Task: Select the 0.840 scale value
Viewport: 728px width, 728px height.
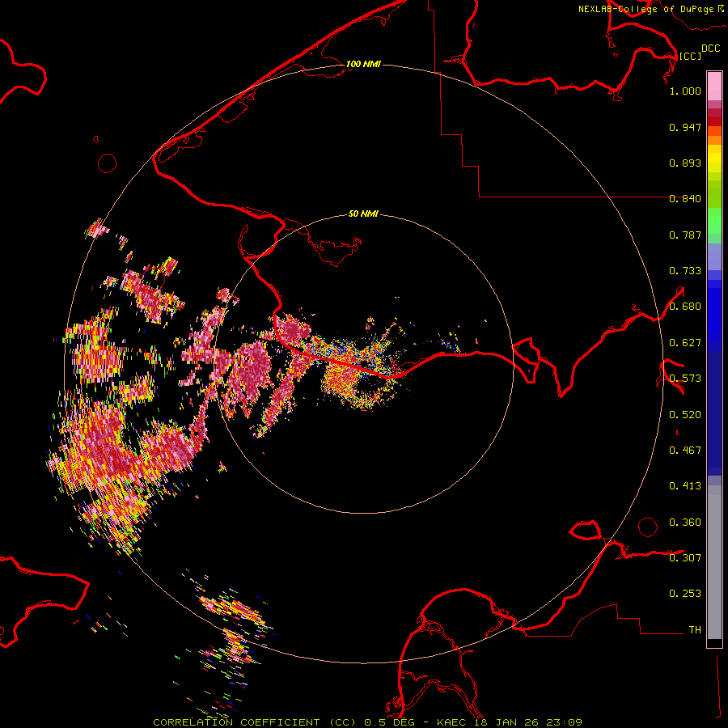Action: (685, 199)
